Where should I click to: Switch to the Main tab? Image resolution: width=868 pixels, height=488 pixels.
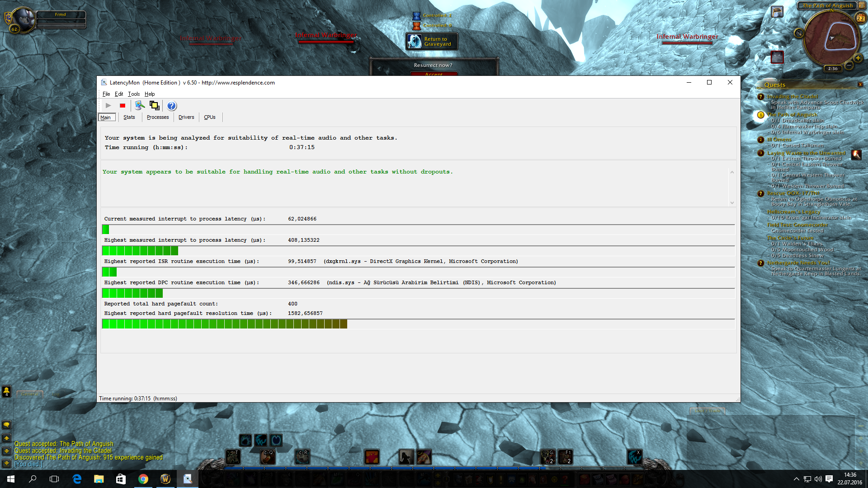[106, 117]
